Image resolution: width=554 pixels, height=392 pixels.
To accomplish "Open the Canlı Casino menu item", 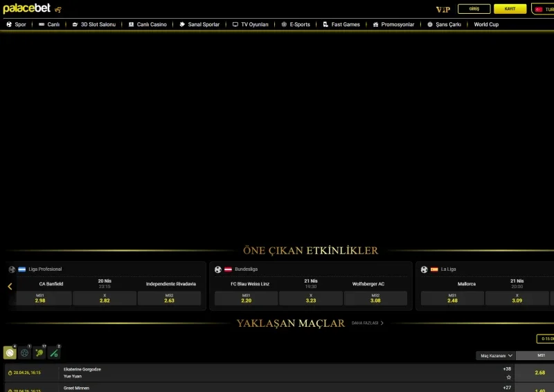I will coord(148,24).
